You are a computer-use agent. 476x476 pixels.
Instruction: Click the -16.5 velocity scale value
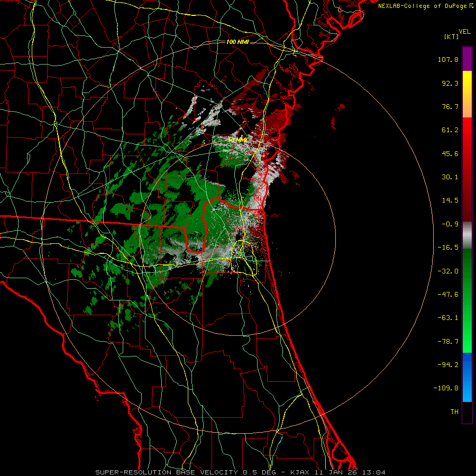[448, 248]
